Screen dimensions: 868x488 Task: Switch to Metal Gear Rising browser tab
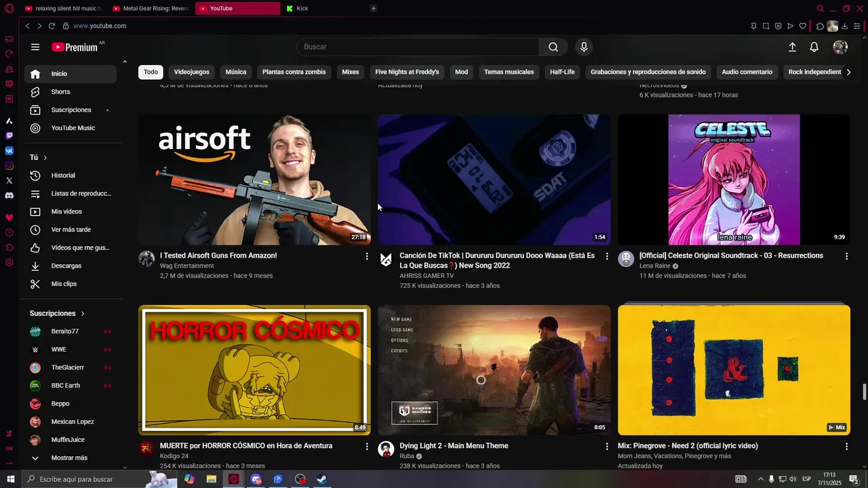click(x=151, y=8)
